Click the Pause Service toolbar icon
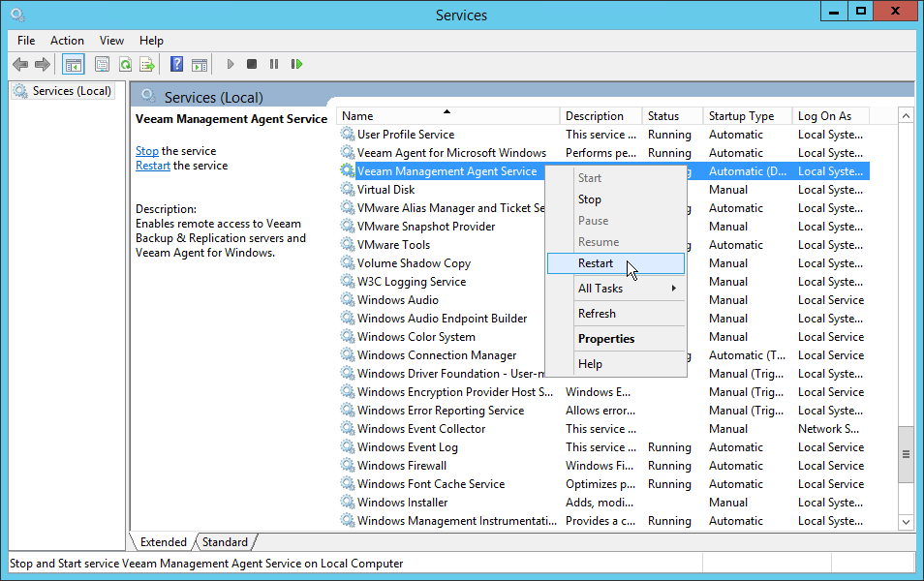Viewport: 924px width, 581px height. click(x=275, y=64)
